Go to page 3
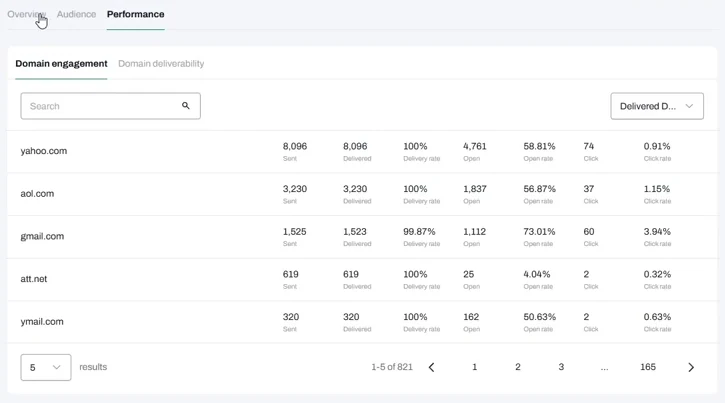The image size is (725, 403). [x=561, y=367]
